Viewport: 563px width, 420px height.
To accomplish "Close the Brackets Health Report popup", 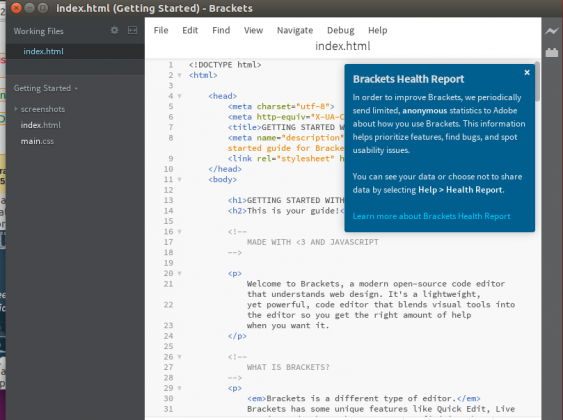I will point(527,73).
